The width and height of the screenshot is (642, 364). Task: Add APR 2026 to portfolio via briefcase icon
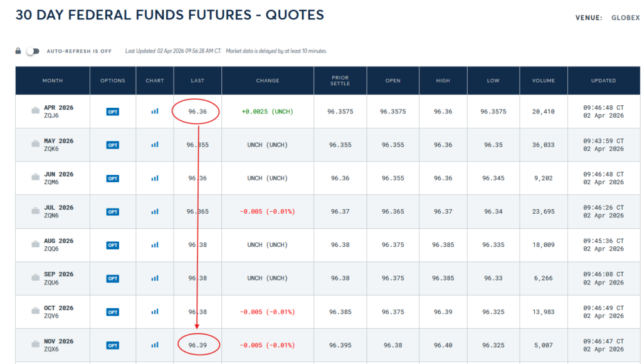tap(36, 111)
